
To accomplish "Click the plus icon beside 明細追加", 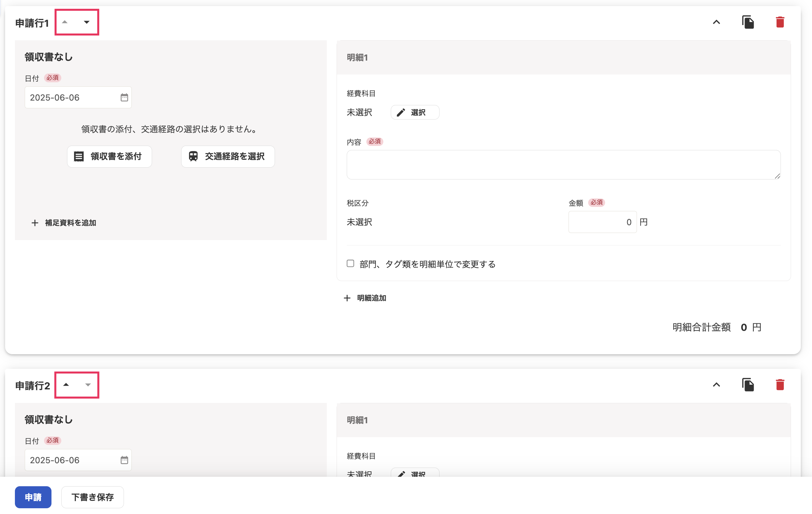I will [347, 298].
